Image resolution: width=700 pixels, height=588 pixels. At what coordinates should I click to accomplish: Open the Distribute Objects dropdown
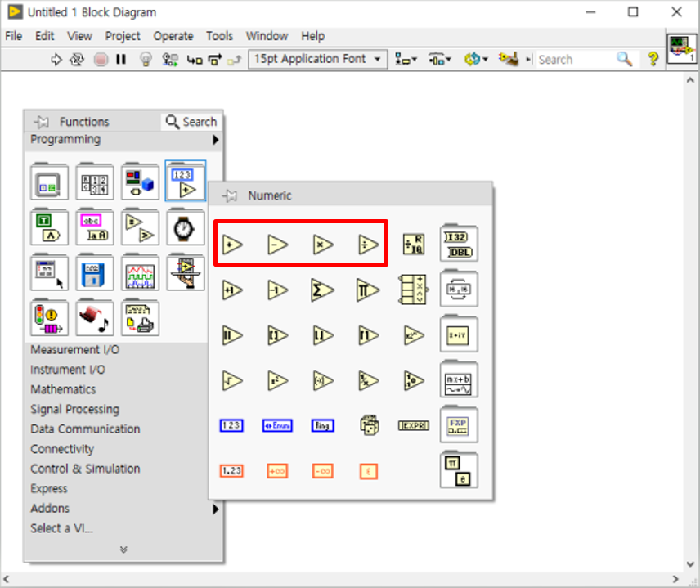tap(440, 60)
